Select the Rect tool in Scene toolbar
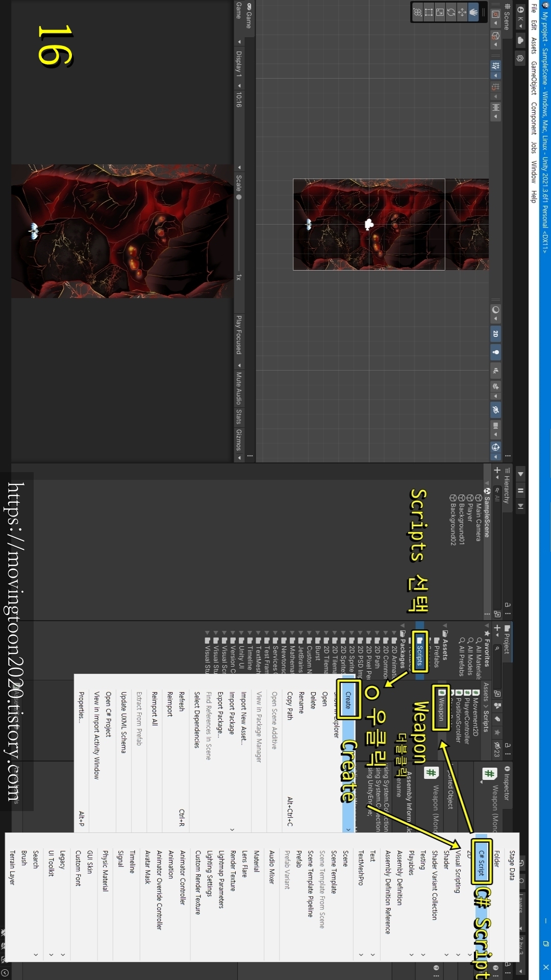 pos(429,12)
